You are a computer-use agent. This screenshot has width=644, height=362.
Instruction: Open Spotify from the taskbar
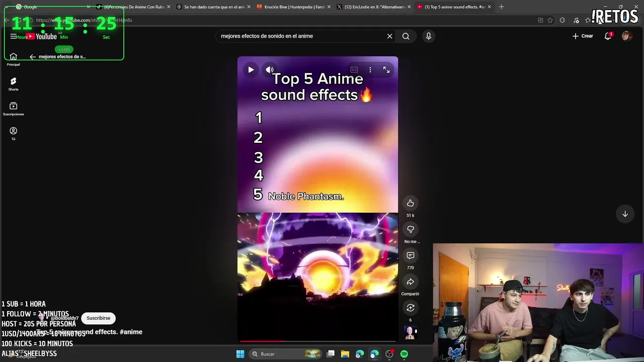[x=404, y=354]
